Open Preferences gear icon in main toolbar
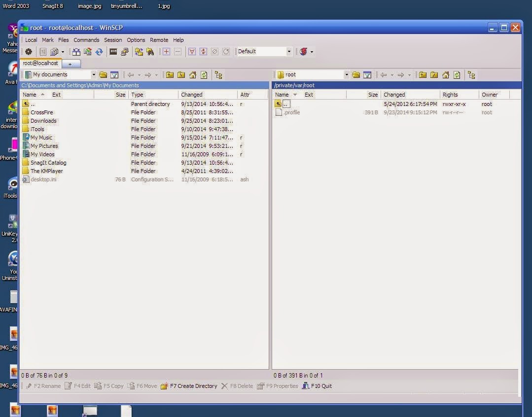 click(29, 52)
